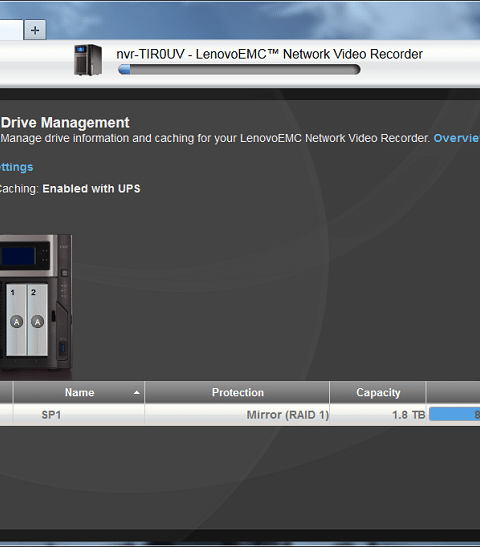Sort table by Name column header
This screenshot has height=547, width=480.
[79, 392]
